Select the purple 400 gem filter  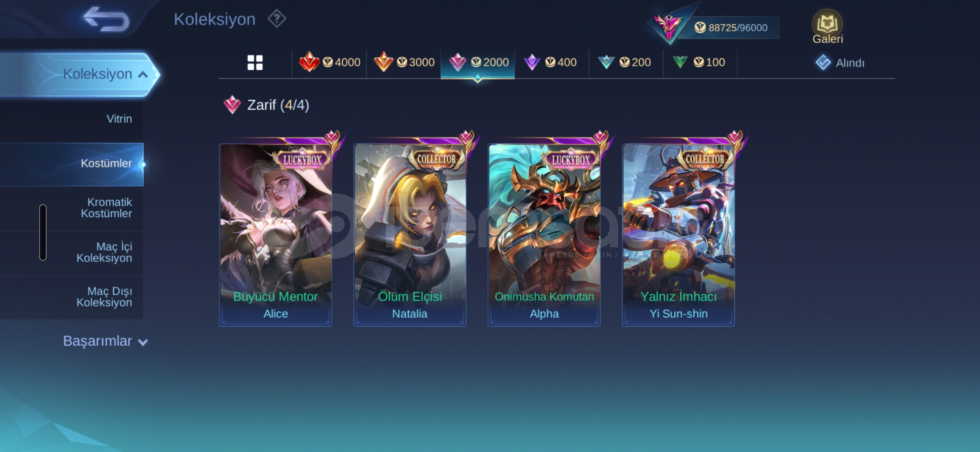tap(551, 63)
